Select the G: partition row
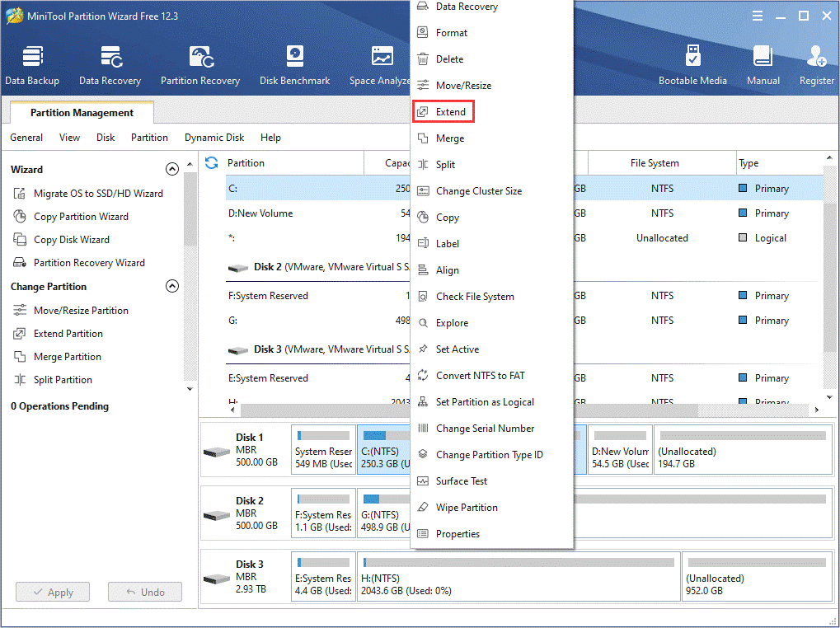The height and width of the screenshot is (628, 840). pyautogui.click(x=524, y=320)
